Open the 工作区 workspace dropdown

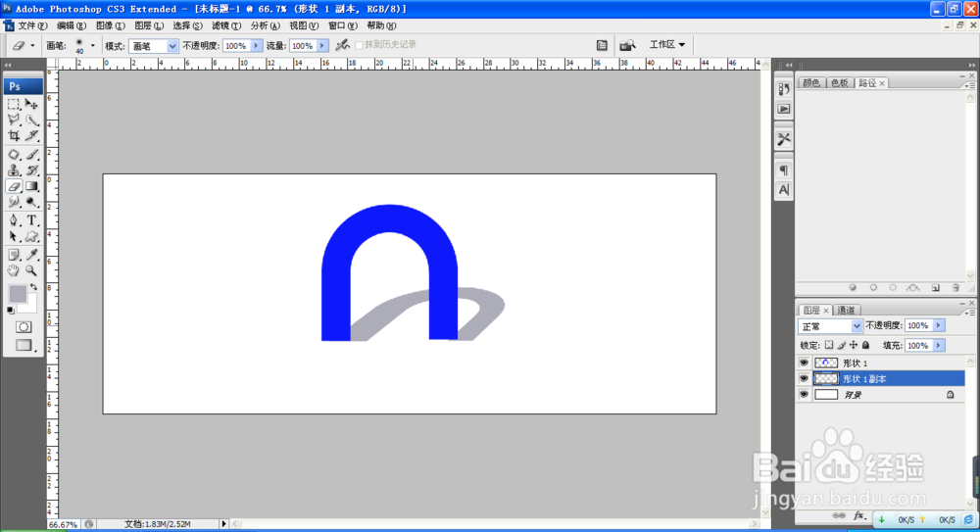click(666, 44)
